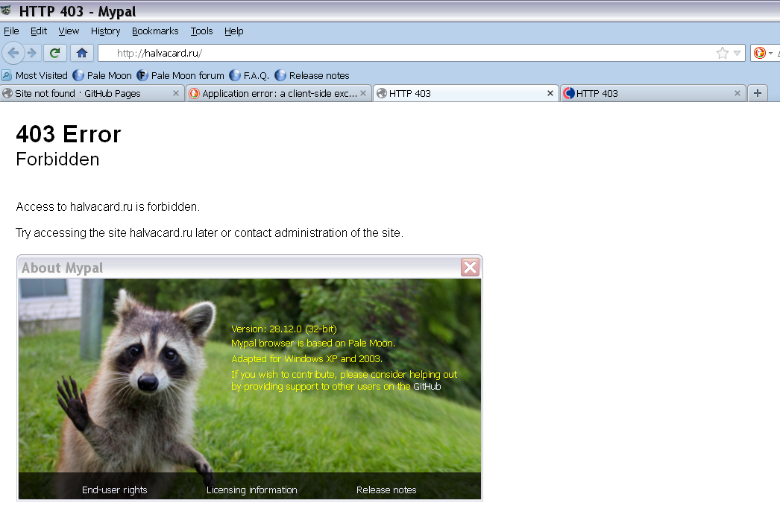Open a new tab with the plus button
Screen dimensions: 780x532
758,93
